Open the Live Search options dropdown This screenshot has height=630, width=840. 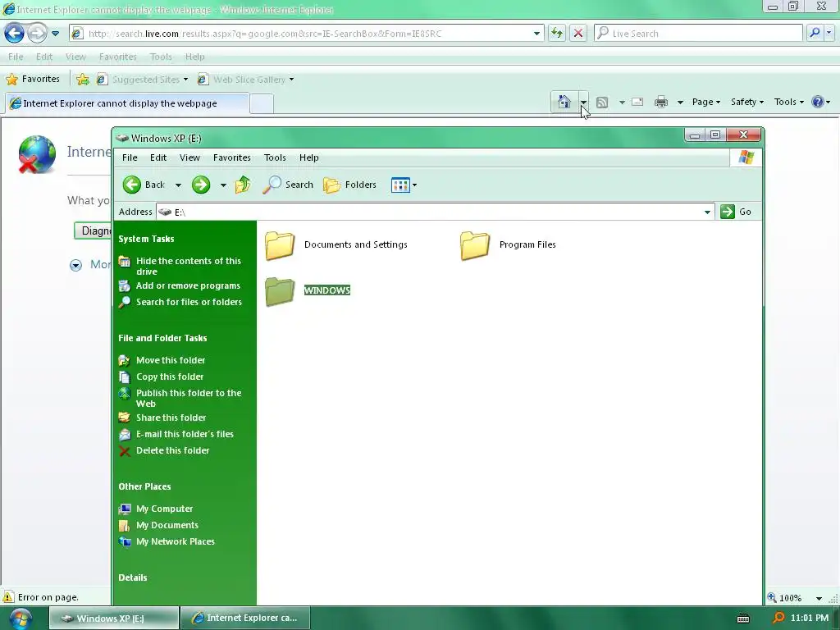(829, 33)
